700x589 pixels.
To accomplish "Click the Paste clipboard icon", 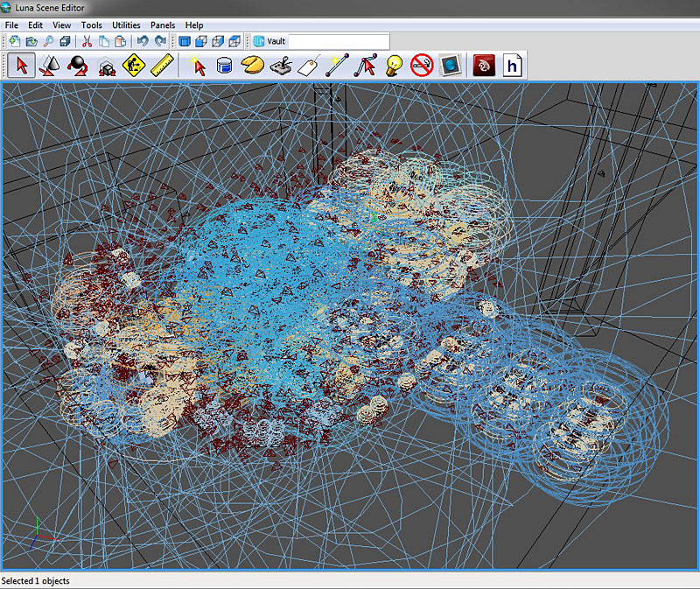I will pyautogui.click(x=121, y=41).
